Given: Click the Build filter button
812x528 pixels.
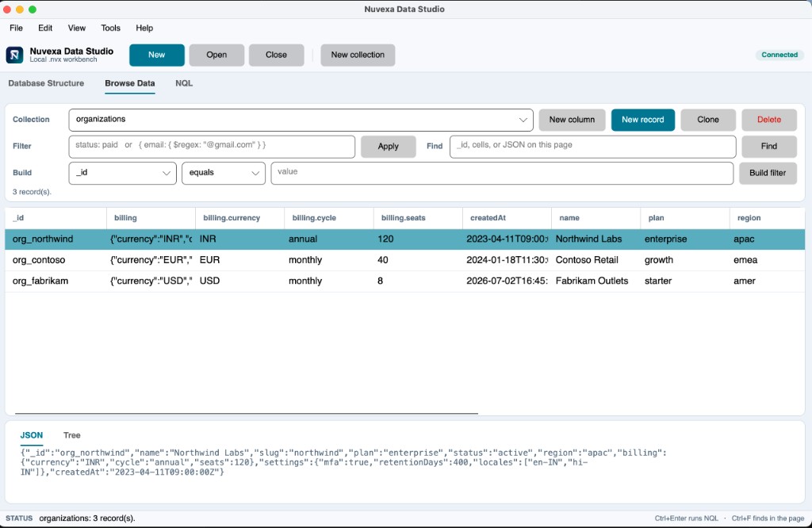Looking at the screenshot, I should pos(768,173).
